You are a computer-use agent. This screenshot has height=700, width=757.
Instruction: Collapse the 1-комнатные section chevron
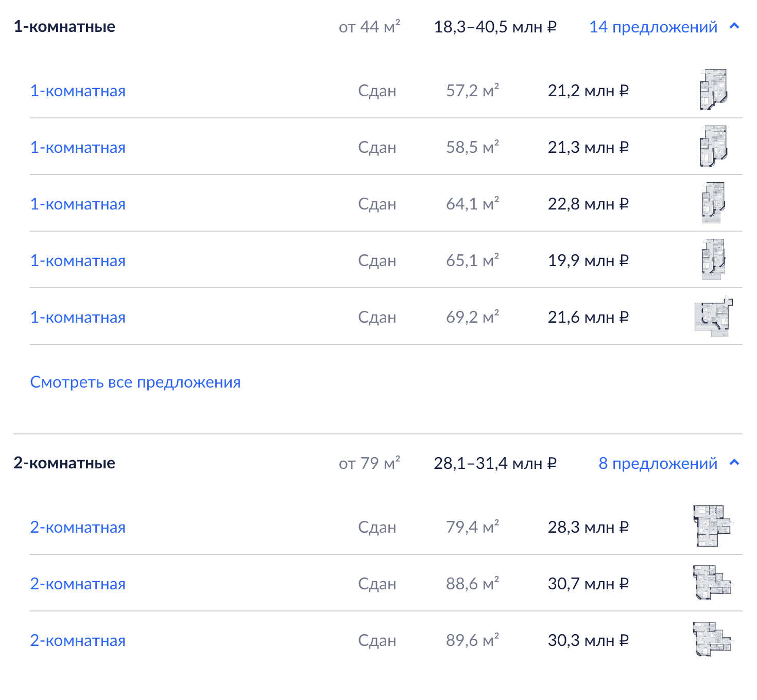coord(734,26)
